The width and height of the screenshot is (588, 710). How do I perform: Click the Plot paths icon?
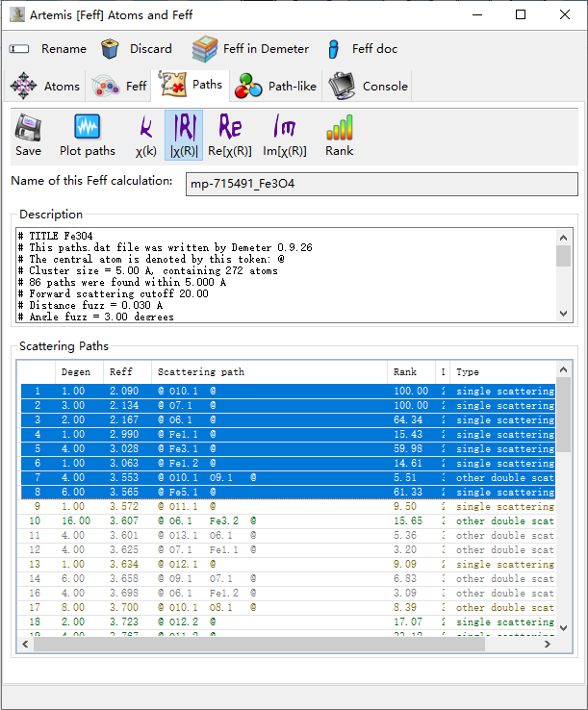[87, 135]
